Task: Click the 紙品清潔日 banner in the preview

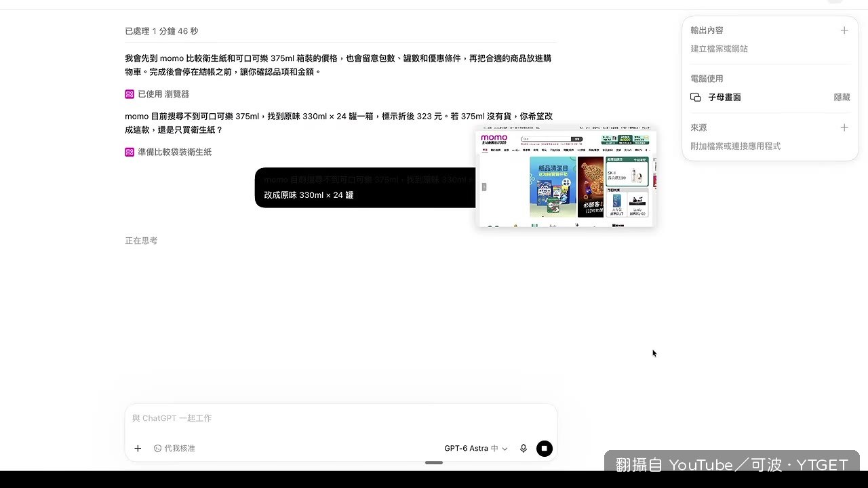Action: pyautogui.click(x=553, y=186)
